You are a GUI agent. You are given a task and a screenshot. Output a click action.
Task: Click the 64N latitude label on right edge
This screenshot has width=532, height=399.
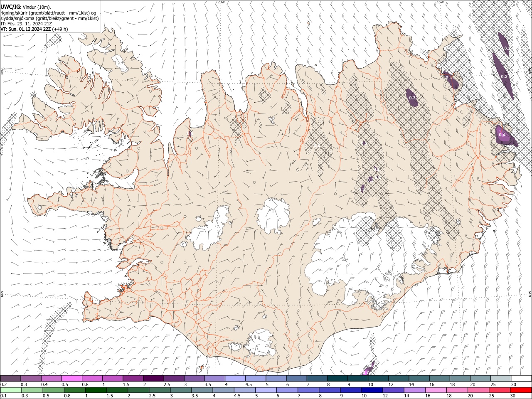pos(530,294)
